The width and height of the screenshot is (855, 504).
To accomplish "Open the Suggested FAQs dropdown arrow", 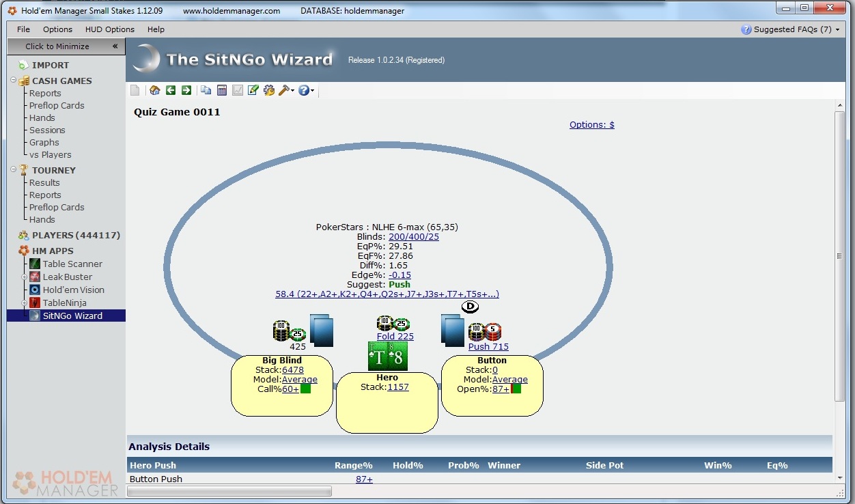I will (x=838, y=30).
